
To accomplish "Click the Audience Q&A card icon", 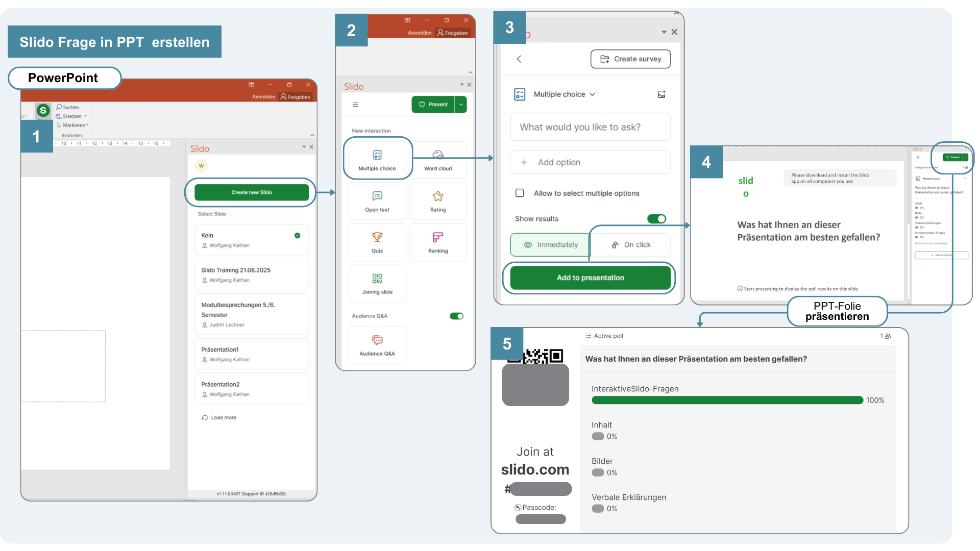I will (377, 340).
